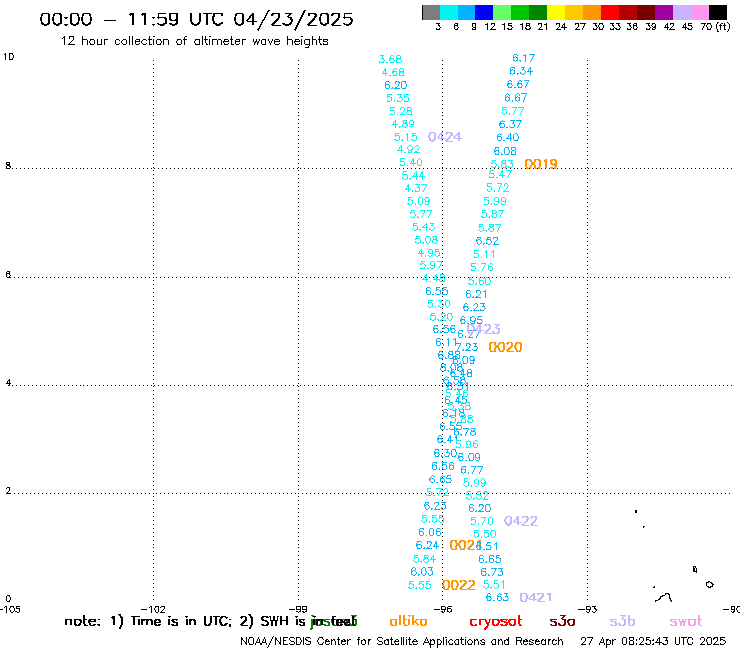Select the 's3a' satellite legend label
The width and height of the screenshot is (740, 650).
[562, 622]
